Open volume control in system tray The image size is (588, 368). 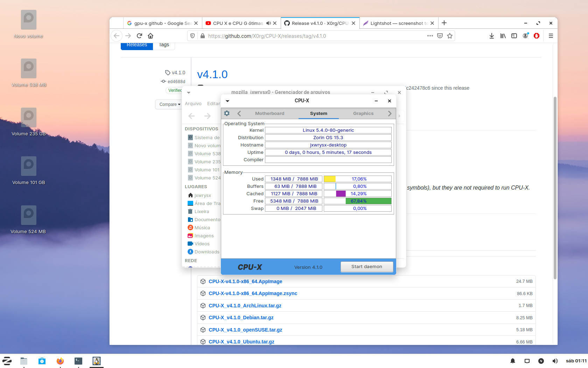click(555, 361)
